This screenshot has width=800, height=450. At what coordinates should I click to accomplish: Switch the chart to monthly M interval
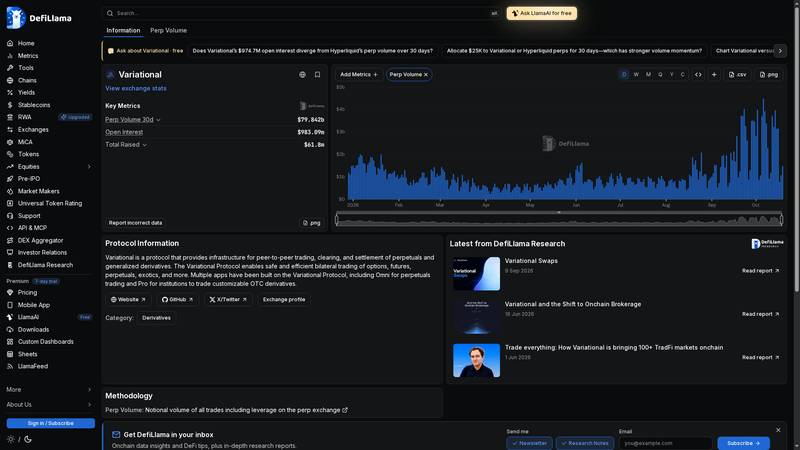pos(648,74)
